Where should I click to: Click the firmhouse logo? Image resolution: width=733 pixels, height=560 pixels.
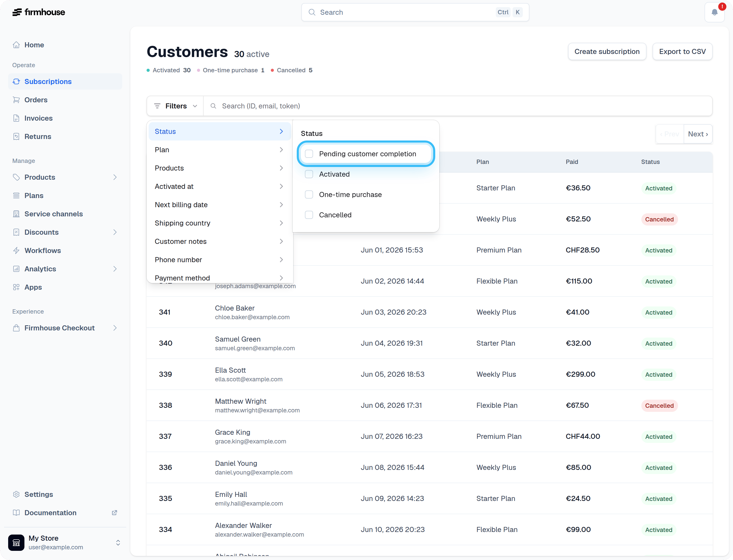tap(39, 12)
